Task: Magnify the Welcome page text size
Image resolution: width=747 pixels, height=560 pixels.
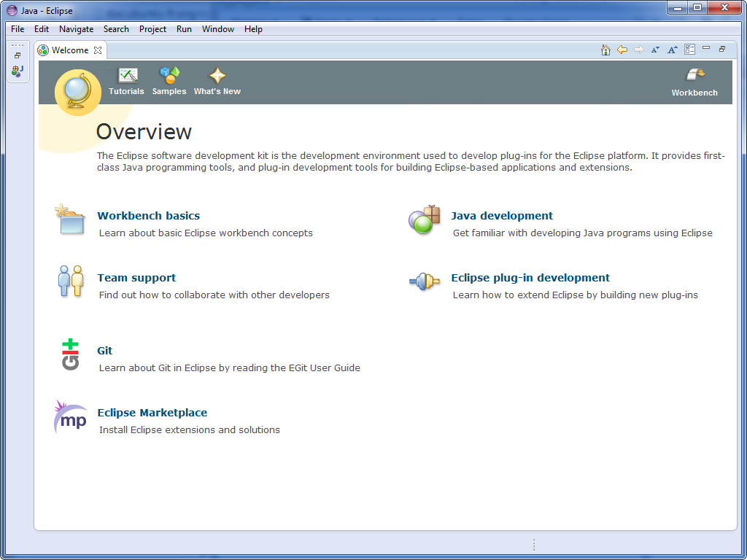Action: click(x=672, y=49)
